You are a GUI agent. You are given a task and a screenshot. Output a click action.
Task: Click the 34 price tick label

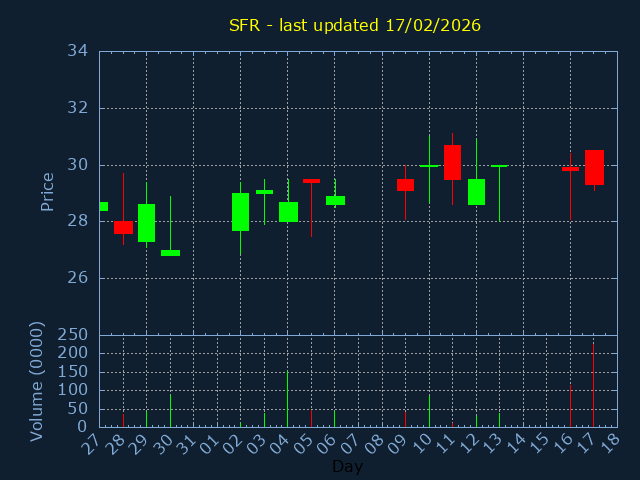point(77,51)
